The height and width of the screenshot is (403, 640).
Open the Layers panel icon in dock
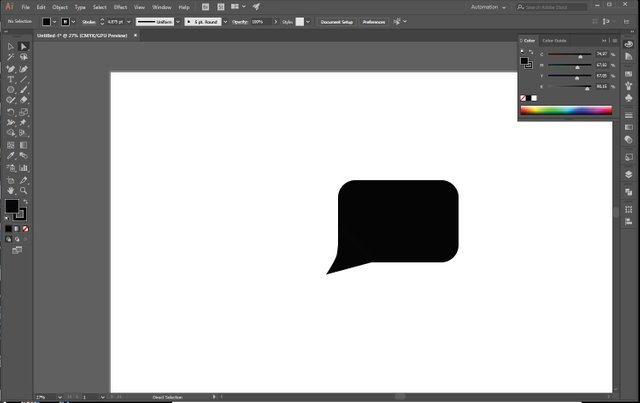pyautogui.click(x=629, y=174)
